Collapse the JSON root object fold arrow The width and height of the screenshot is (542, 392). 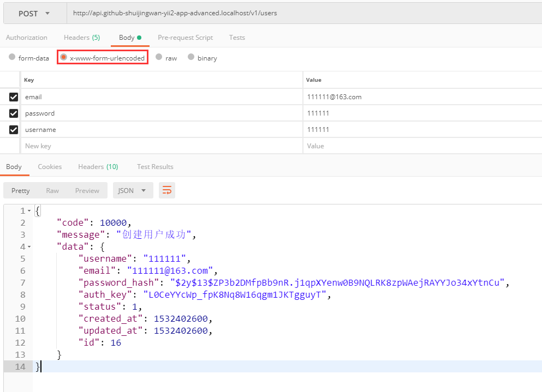(x=29, y=211)
